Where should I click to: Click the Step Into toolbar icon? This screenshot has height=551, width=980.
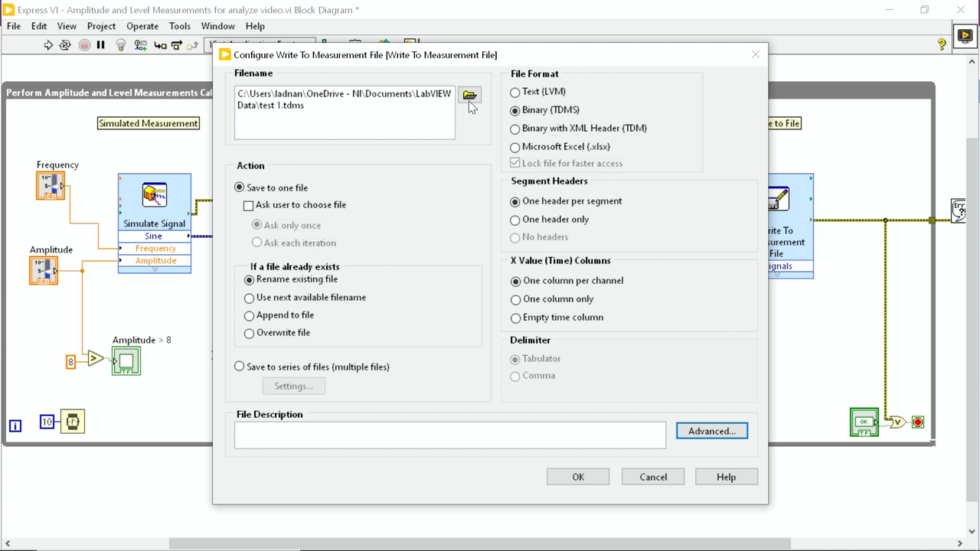point(160,45)
